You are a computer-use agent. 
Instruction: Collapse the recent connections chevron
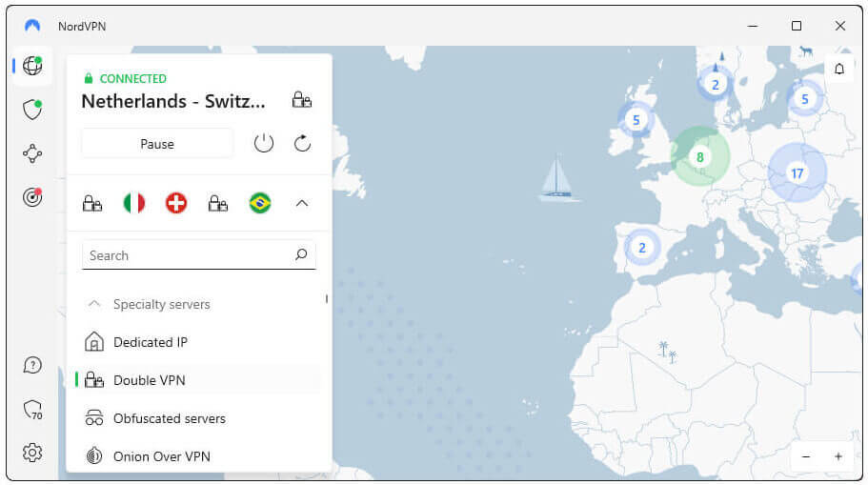pyautogui.click(x=302, y=203)
